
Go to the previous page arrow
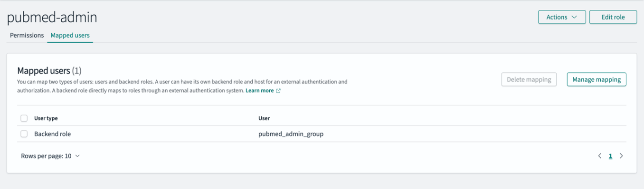click(600, 156)
